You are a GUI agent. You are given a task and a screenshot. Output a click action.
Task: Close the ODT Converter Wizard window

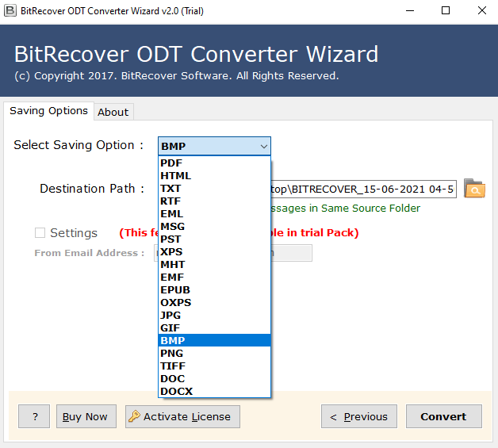click(x=482, y=10)
